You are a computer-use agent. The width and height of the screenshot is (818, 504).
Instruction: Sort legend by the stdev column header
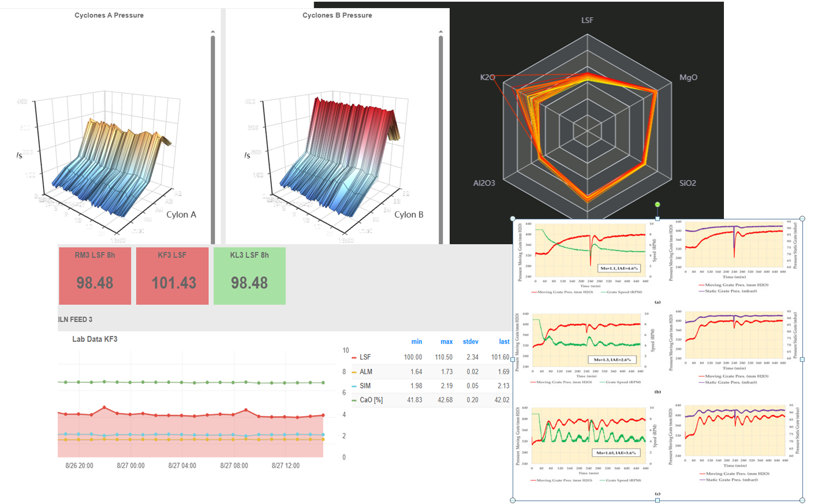click(x=470, y=342)
